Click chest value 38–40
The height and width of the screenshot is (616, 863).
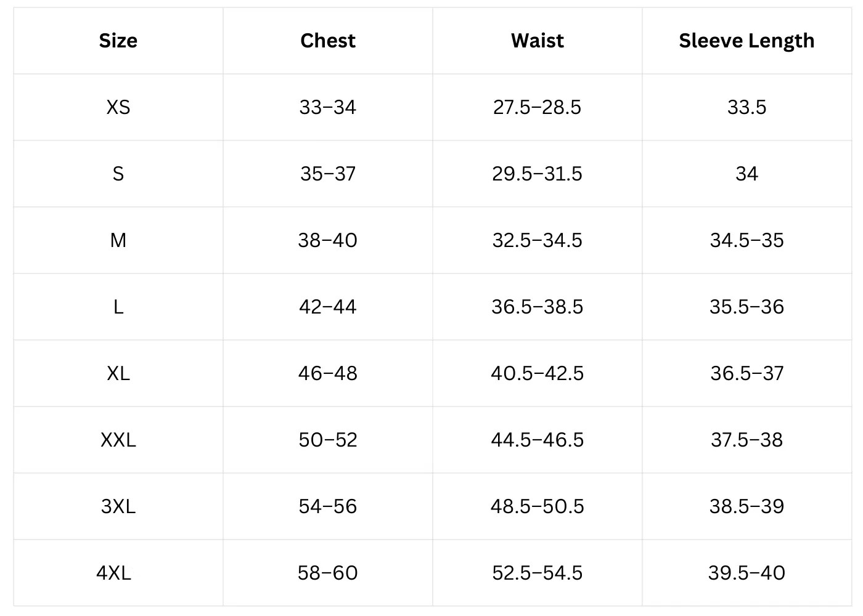327,240
